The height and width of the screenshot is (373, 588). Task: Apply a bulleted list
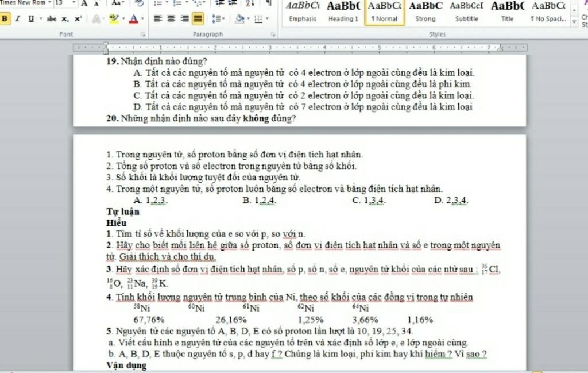(x=157, y=3)
